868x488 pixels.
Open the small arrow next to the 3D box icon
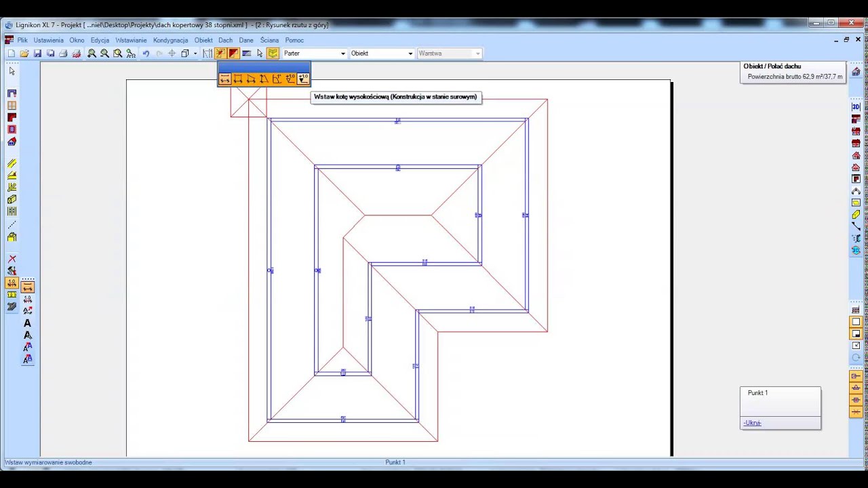pos(195,54)
